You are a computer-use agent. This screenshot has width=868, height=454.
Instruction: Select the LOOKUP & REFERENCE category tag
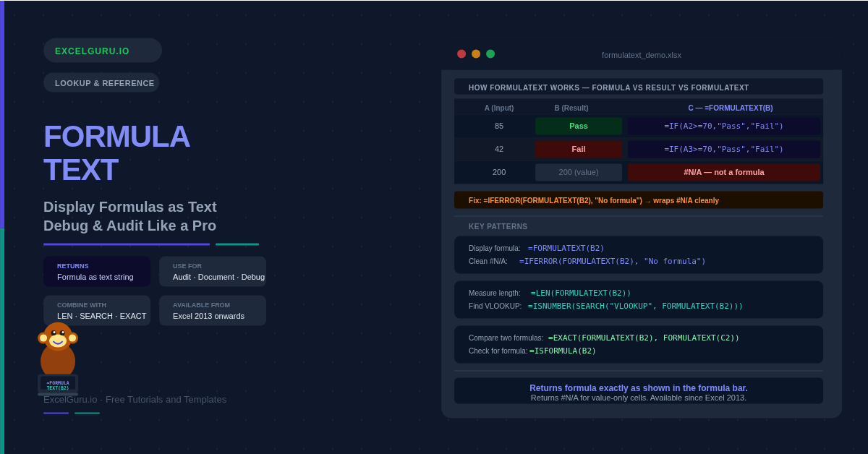click(102, 83)
